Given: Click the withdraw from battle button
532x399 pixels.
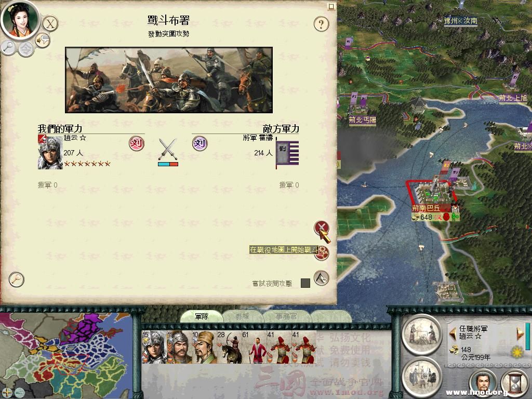Looking at the screenshot, I should [321, 278].
